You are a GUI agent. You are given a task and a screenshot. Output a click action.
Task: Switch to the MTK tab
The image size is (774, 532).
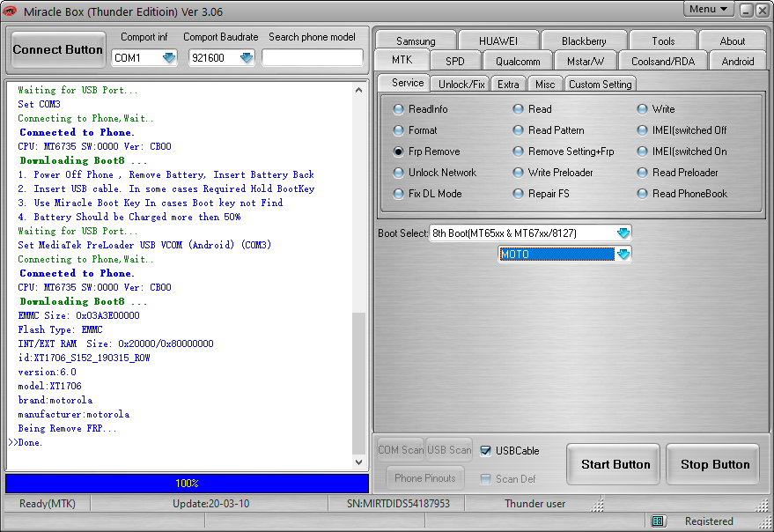pyautogui.click(x=402, y=60)
